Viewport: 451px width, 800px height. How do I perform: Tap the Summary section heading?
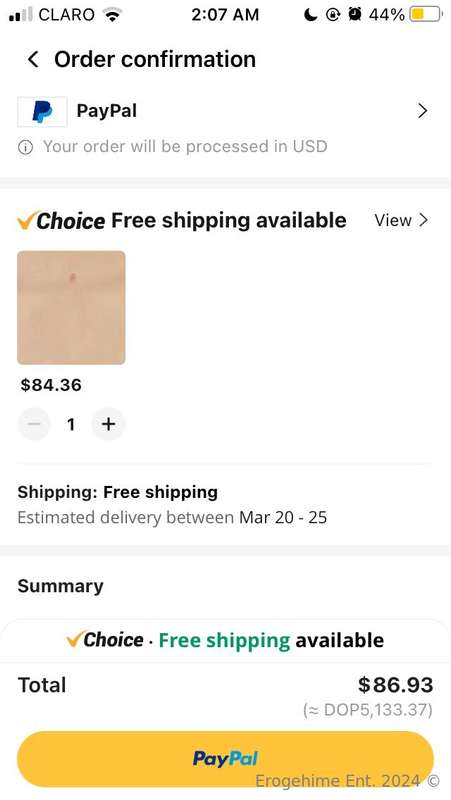click(x=60, y=586)
